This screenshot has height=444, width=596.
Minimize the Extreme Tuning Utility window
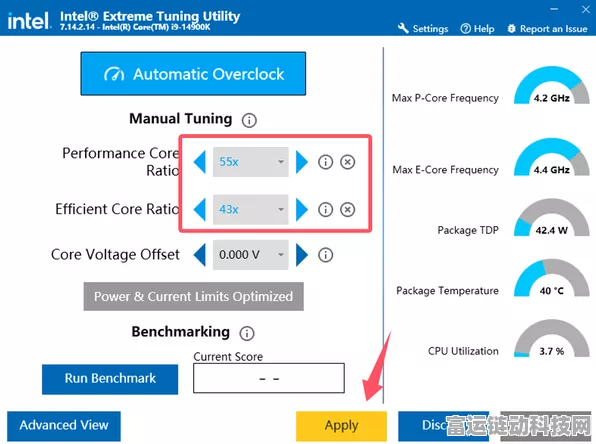click(x=554, y=9)
